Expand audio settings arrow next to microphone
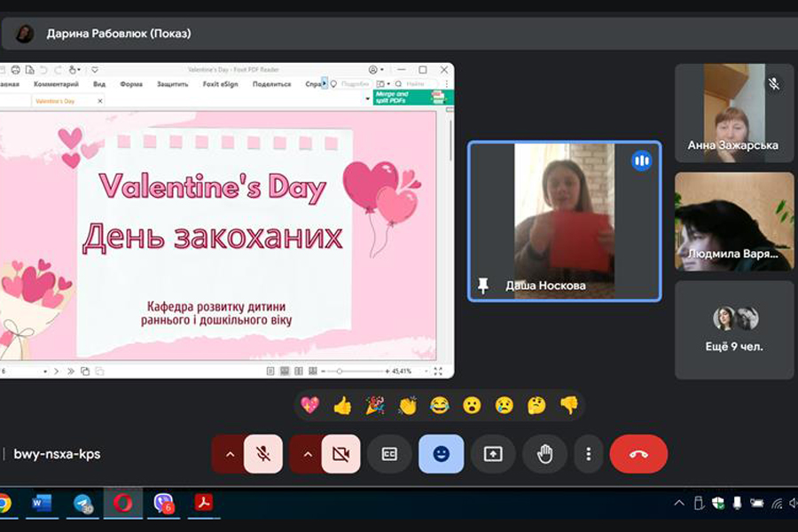Image resolution: width=798 pixels, height=532 pixels. coord(230,454)
